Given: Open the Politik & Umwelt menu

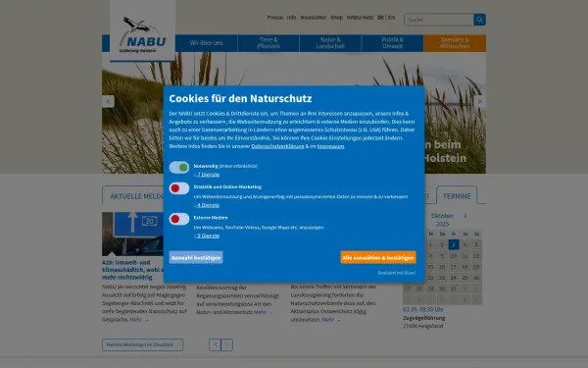Looking at the screenshot, I should coord(393,43).
